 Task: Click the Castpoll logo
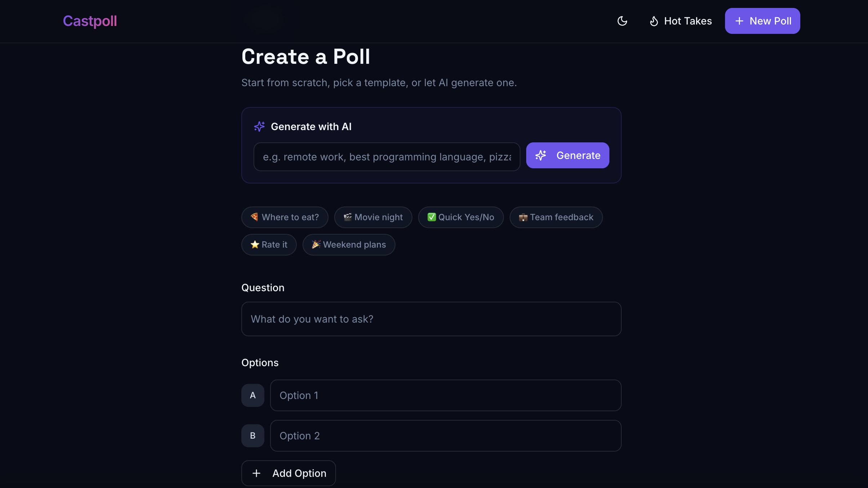click(x=90, y=21)
